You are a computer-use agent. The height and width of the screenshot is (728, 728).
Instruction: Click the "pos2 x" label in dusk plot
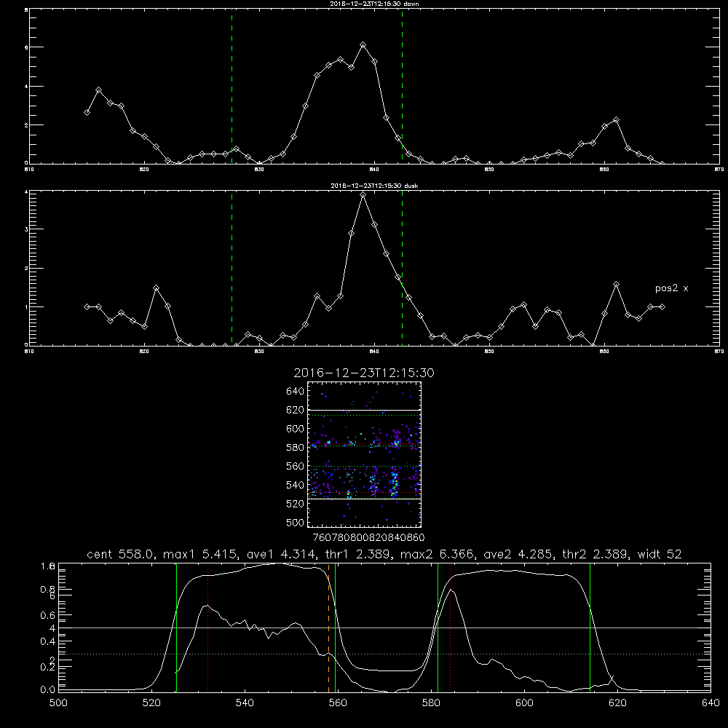[671, 288]
